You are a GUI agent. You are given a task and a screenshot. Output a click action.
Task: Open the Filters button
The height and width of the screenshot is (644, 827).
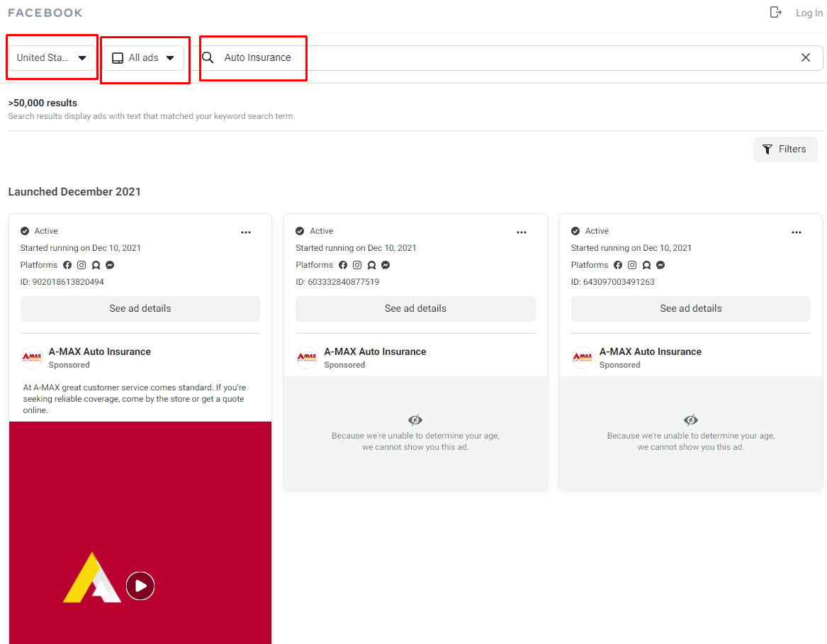coord(784,149)
